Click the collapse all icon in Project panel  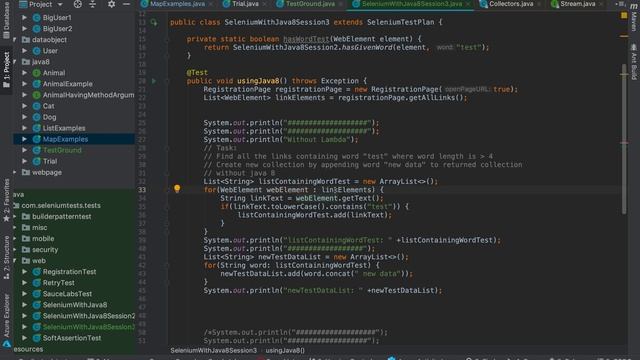click(x=93, y=4)
